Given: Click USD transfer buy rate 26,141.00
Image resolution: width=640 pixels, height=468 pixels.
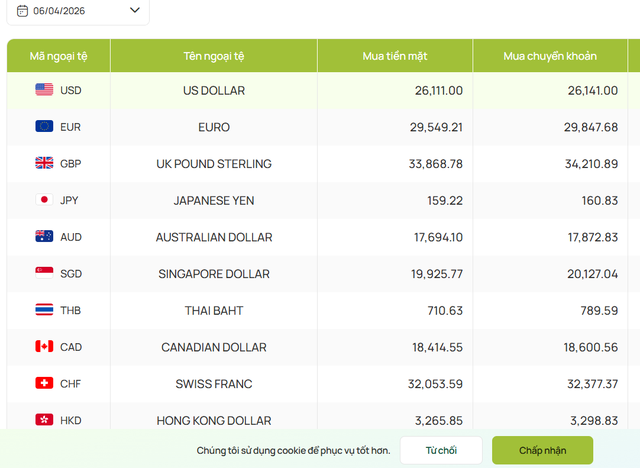Looking at the screenshot, I should click(593, 91).
